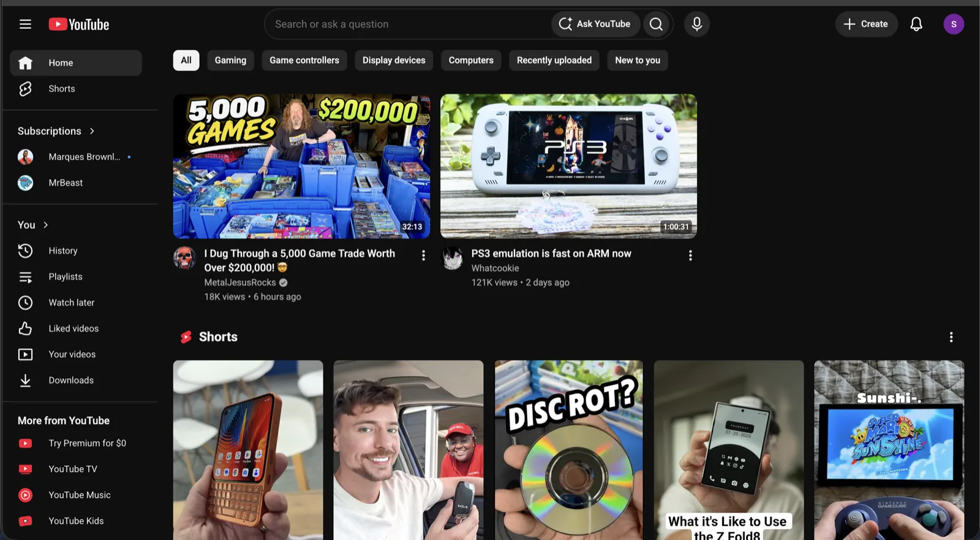The width and height of the screenshot is (980, 540).
Task: Go to Liked videos in sidebar
Action: point(76,329)
